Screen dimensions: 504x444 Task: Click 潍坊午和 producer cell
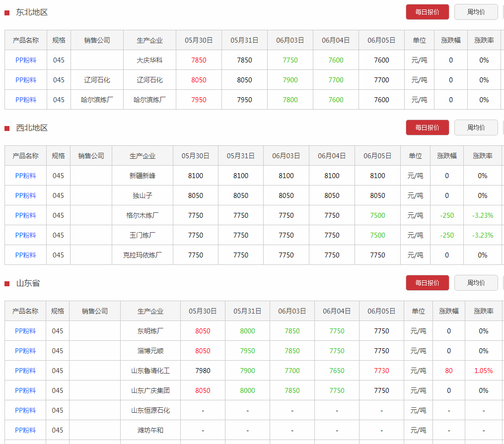click(x=150, y=431)
